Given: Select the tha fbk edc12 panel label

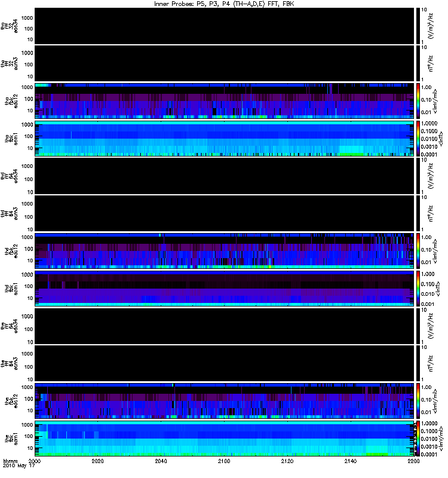Looking at the screenshot, I should pyautogui.click(x=11, y=101).
